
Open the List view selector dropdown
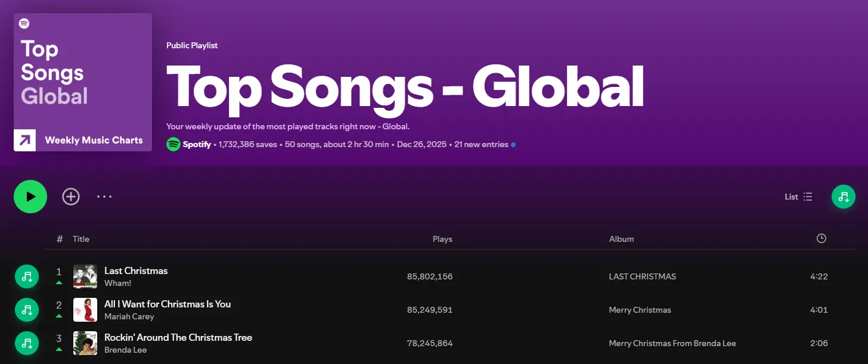coord(798,196)
